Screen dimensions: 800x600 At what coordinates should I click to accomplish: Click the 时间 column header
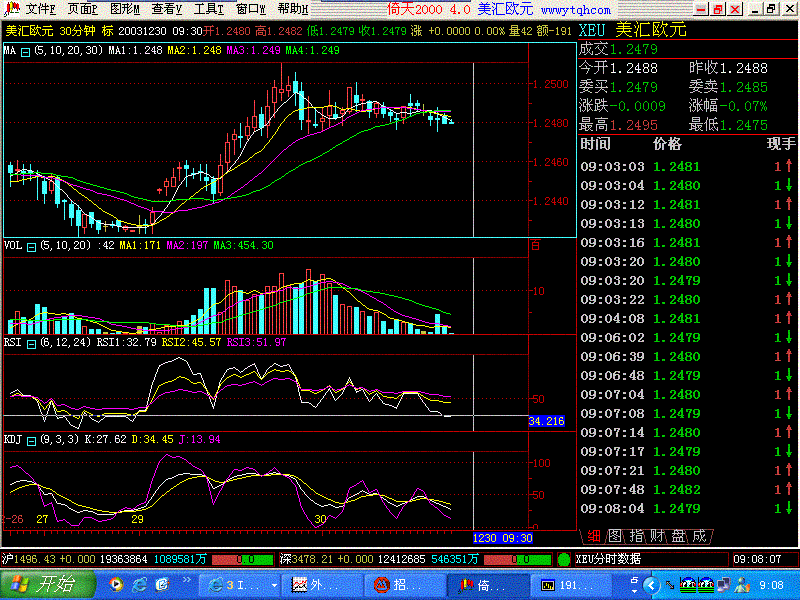tap(595, 144)
